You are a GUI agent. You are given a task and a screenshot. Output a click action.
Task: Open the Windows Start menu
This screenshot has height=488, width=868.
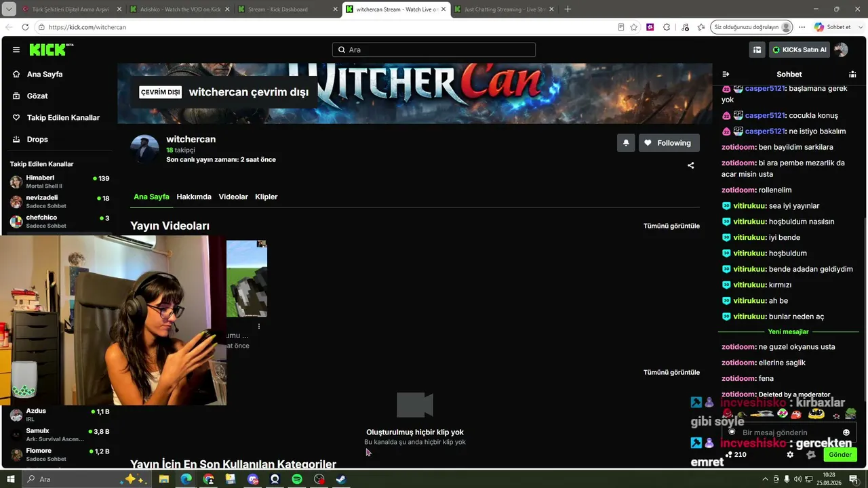pos(11,479)
